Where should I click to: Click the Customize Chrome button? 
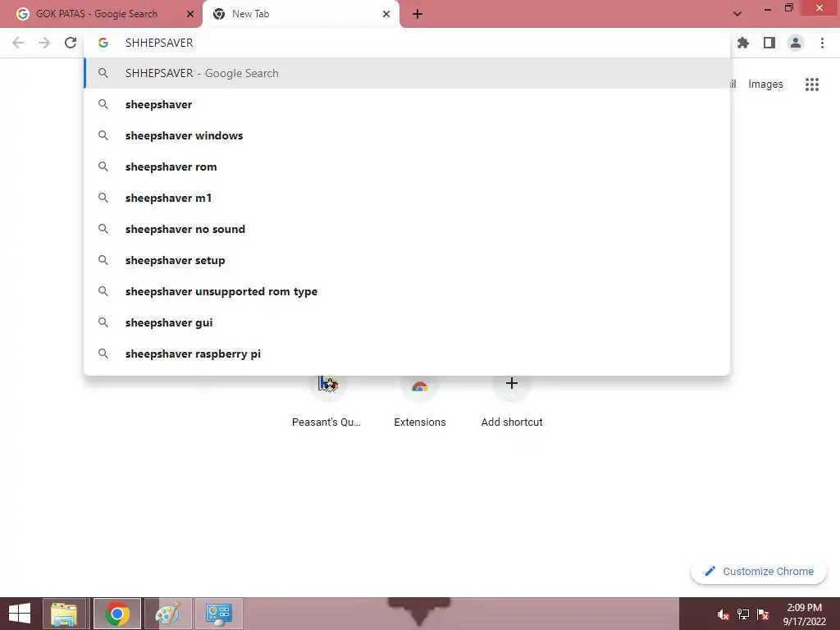[759, 571]
